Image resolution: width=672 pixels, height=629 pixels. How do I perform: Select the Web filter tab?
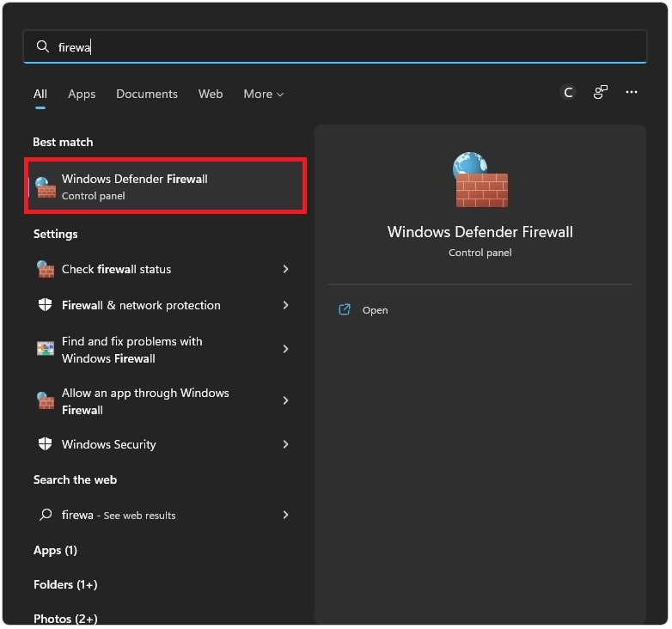point(211,94)
